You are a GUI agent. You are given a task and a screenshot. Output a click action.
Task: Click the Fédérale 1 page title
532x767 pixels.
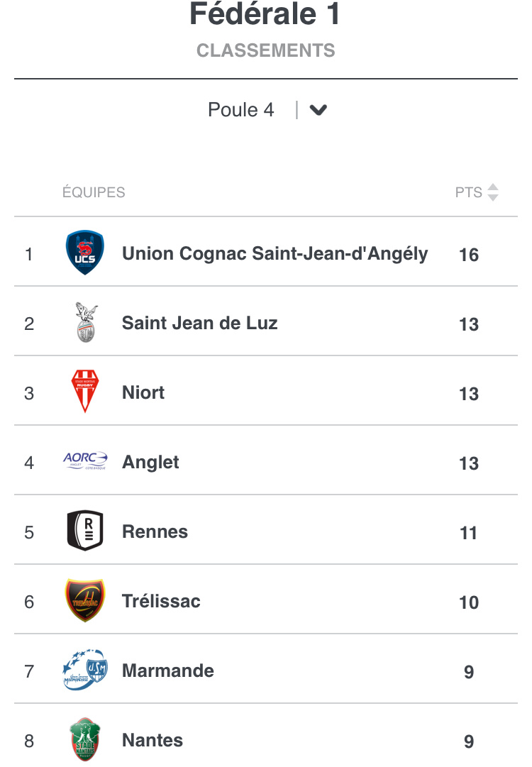(x=265, y=15)
